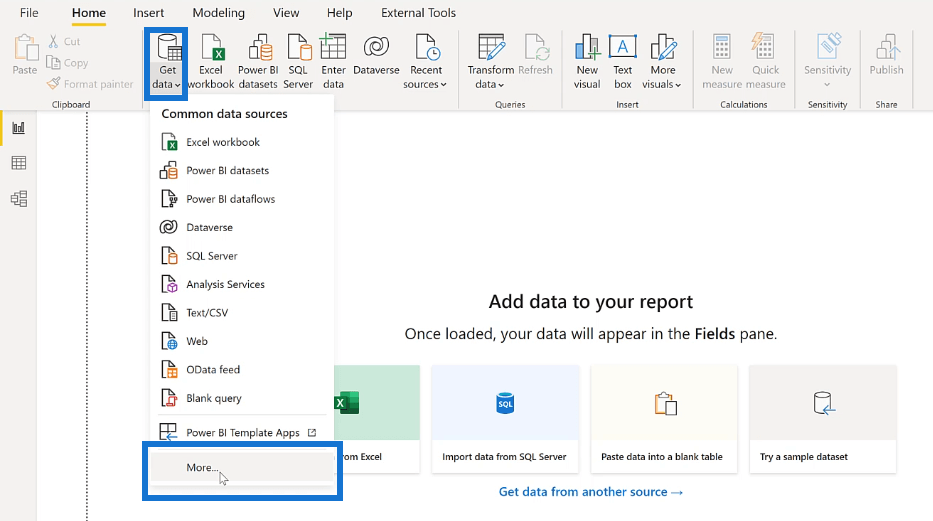Switch to the Insert tab

[x=148, y=12]
